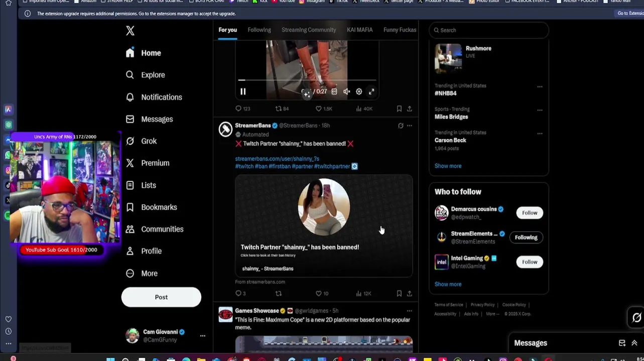644x361 pixels.
Task: Open Home from the sidebar
Action: 144,53
